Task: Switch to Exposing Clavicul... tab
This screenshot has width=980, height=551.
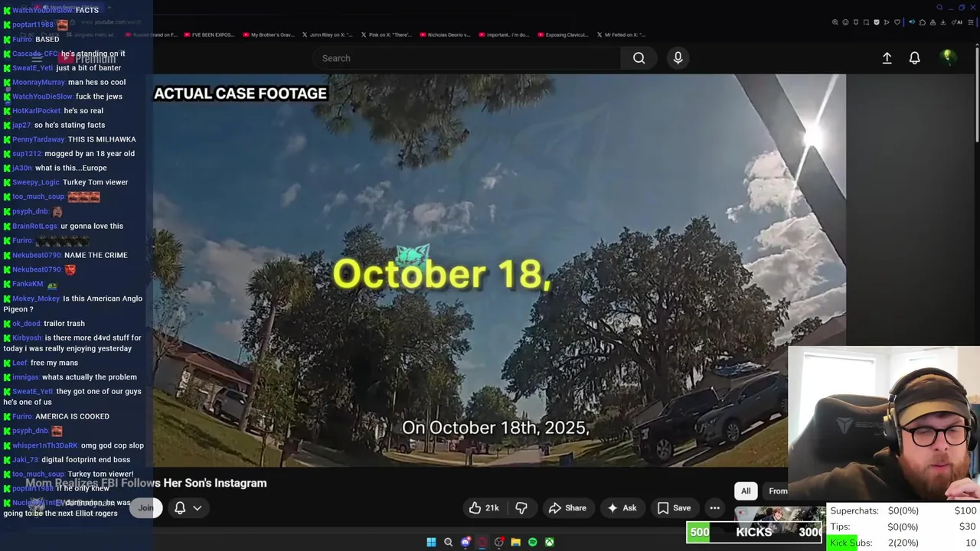Action: pos(563,34)
